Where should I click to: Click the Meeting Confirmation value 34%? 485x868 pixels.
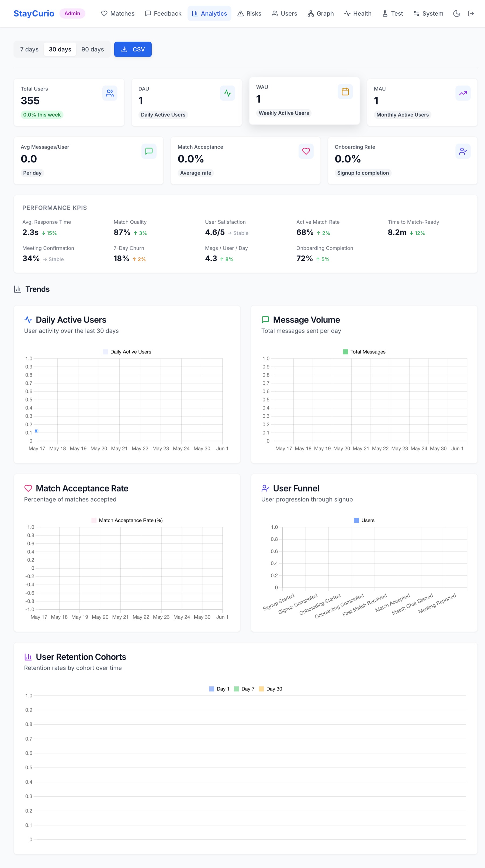(31, 258)
